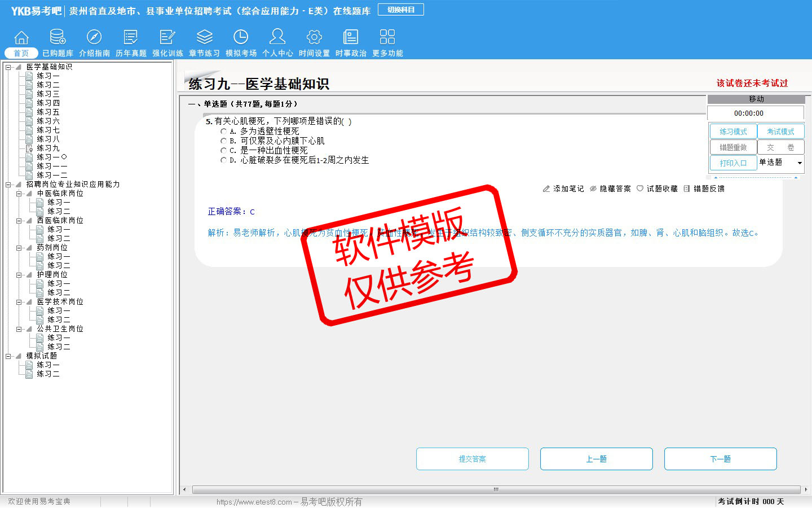Open the 模拟考场 clock icon

coord(241,38)
